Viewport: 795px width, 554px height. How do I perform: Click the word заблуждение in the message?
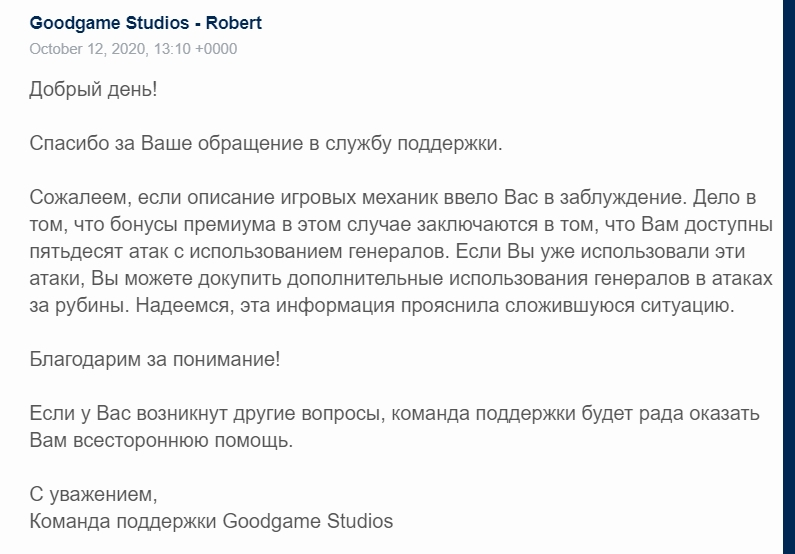coord(623,197)
